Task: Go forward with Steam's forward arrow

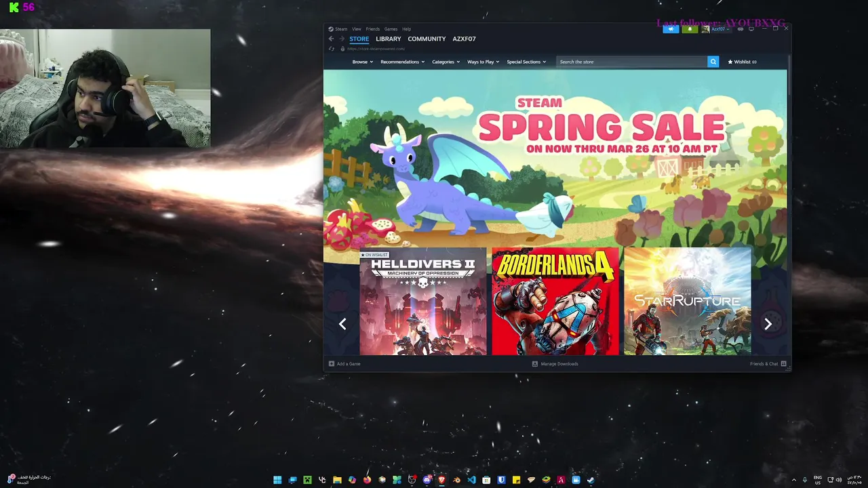Action: pos(342,39)
